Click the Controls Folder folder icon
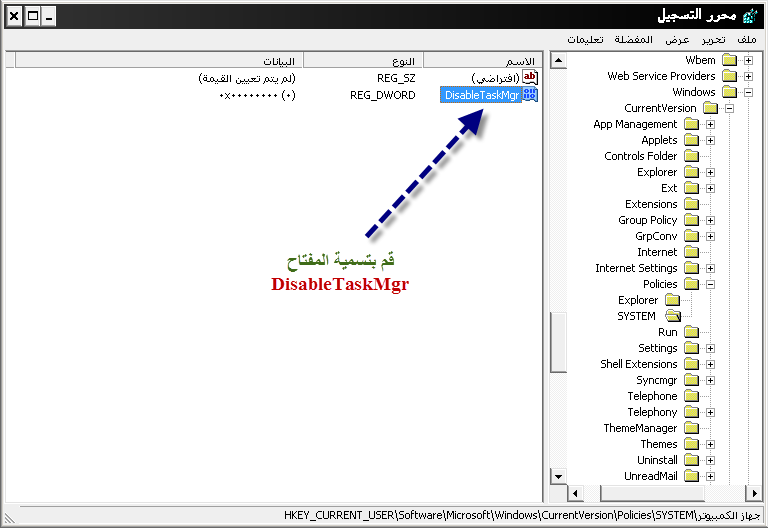 coord(691,156)
